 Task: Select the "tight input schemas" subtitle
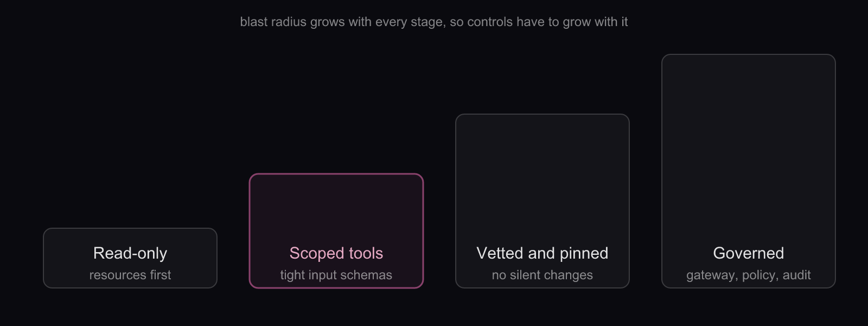point(336,275)
